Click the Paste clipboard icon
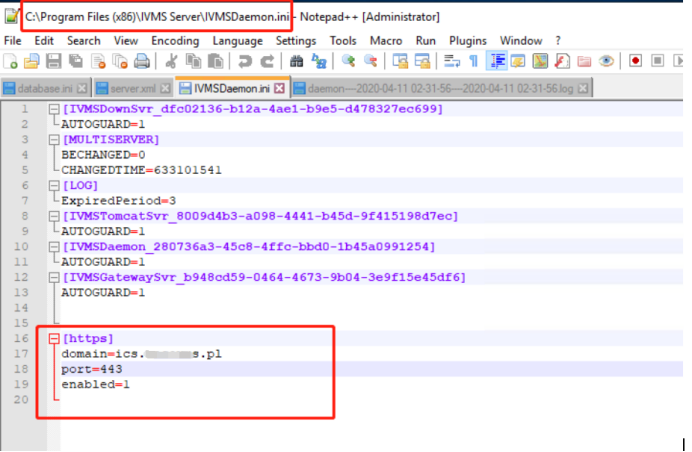692x452 pixels. (x=215, y=61)
